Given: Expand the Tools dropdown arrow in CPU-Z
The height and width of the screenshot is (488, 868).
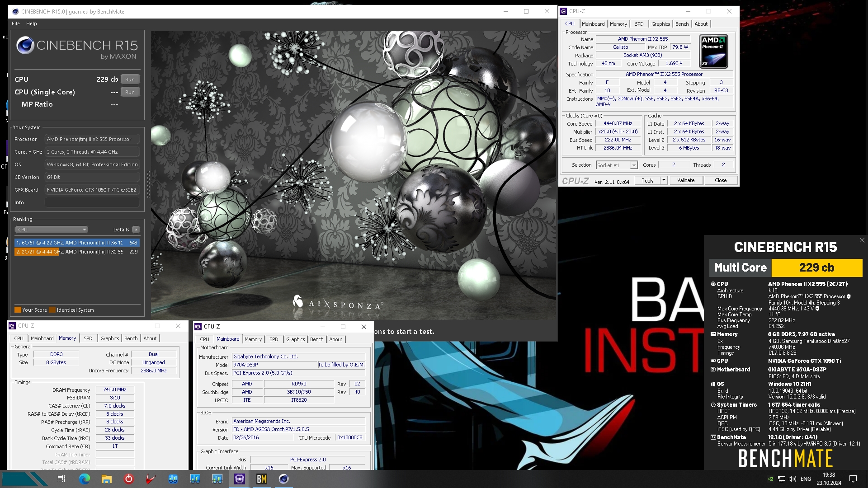Looking at the screenshot, I should [664, 180].
